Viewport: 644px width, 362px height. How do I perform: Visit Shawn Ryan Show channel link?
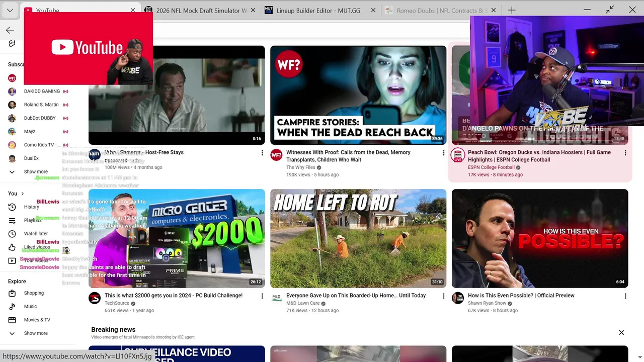(487, 303)
